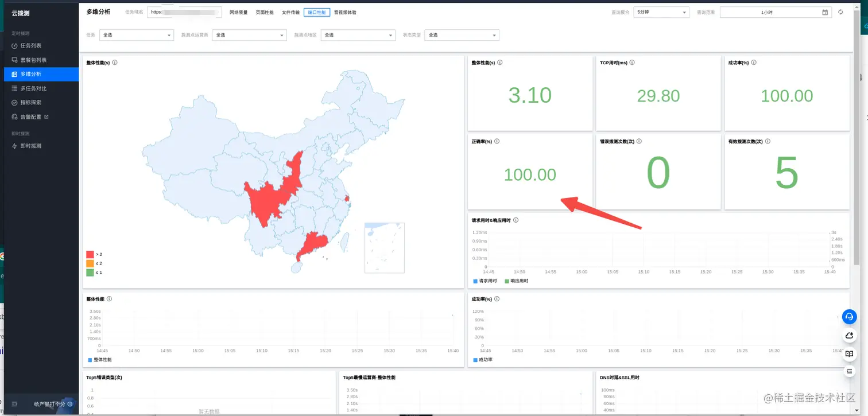
Task: Open 多任务对比 in the sidebar
Action: point(41,88)
